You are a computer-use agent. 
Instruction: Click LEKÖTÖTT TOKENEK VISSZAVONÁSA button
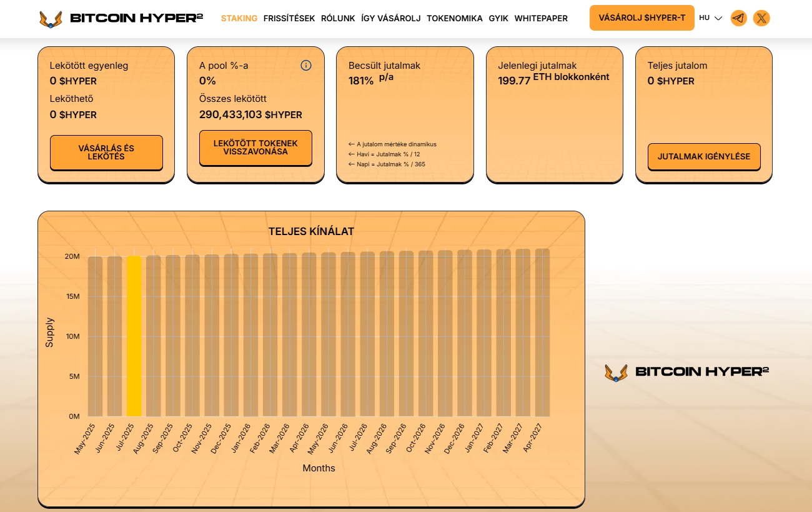[x=255, y=148]
